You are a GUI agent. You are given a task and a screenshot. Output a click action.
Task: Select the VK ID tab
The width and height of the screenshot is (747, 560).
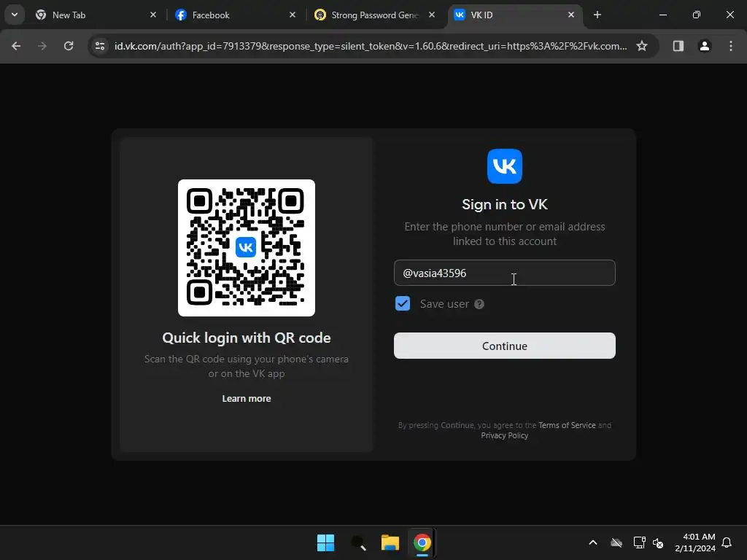click(x=514, y=15)
